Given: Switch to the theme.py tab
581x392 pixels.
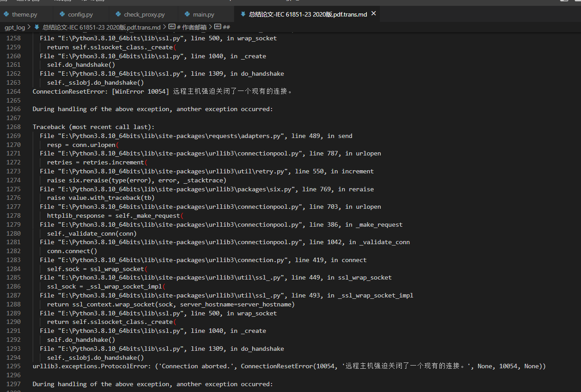Looking at the screenshot, I should coord(25,15).
